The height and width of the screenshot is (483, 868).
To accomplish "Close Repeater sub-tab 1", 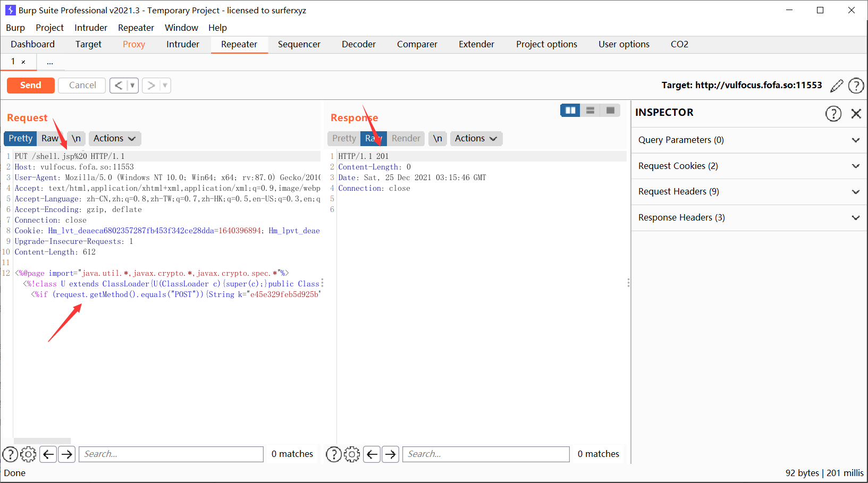I will point(23,62).
